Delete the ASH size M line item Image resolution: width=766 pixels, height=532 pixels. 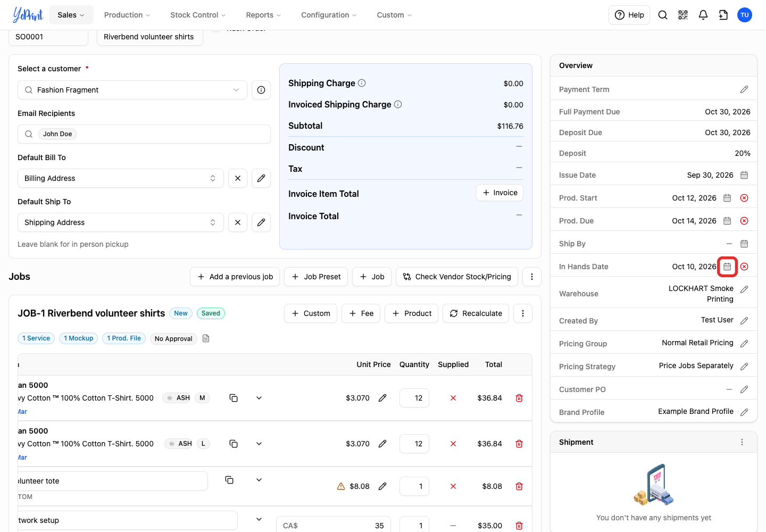519,398
